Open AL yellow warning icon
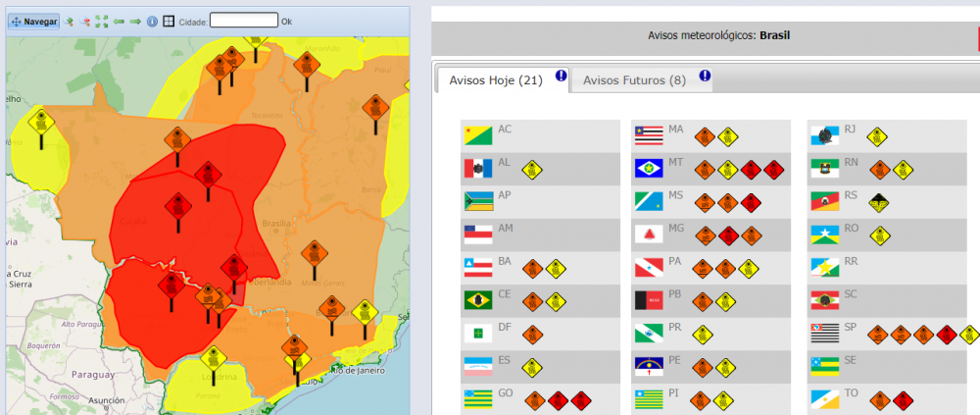Screen dimensions: 980x415 click(x=532, y=170)
